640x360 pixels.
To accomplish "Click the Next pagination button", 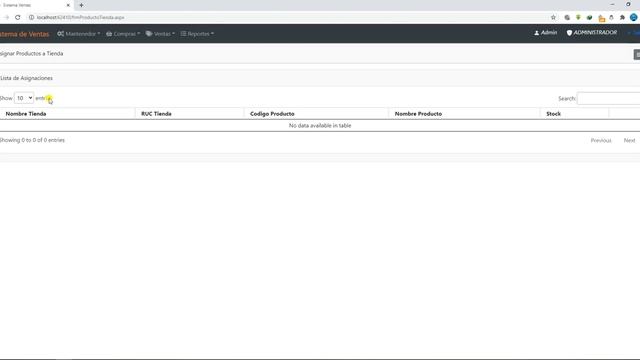I will pyautogui.click(x=629, y=140).
